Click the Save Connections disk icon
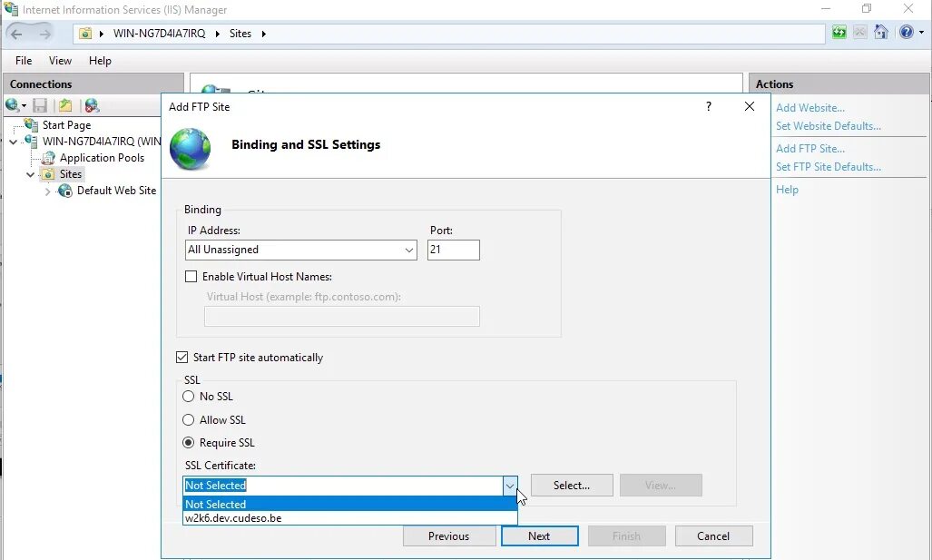This screenshot has height=560, width=932. pos(40,106)
